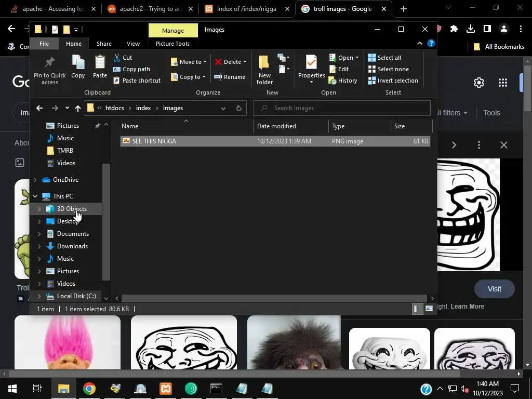This screenshot has width=532, height=399.
Task: Sort by the Size column header
Action: pyautogui.click(x=411, y=126)
